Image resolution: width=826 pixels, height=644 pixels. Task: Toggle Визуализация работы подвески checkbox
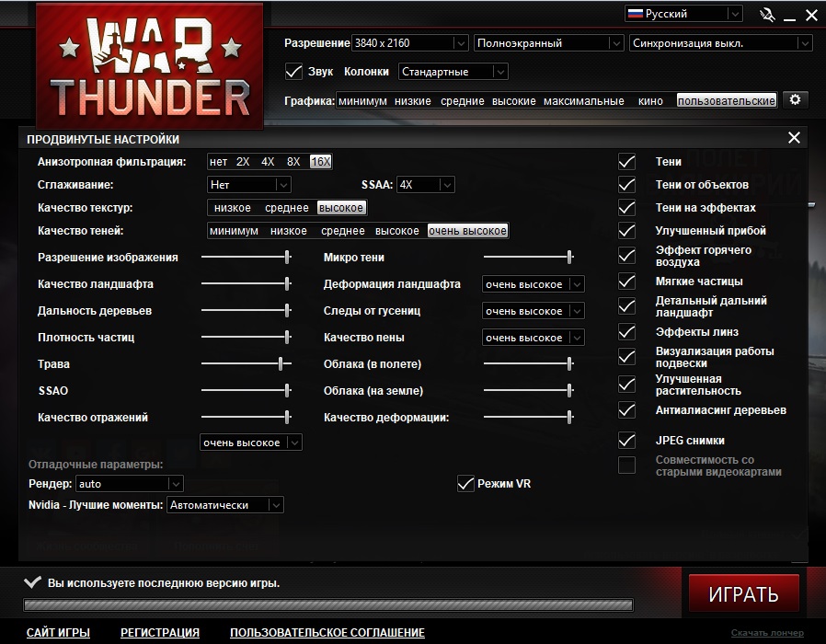pyautogui.click(x=626, y=357)
